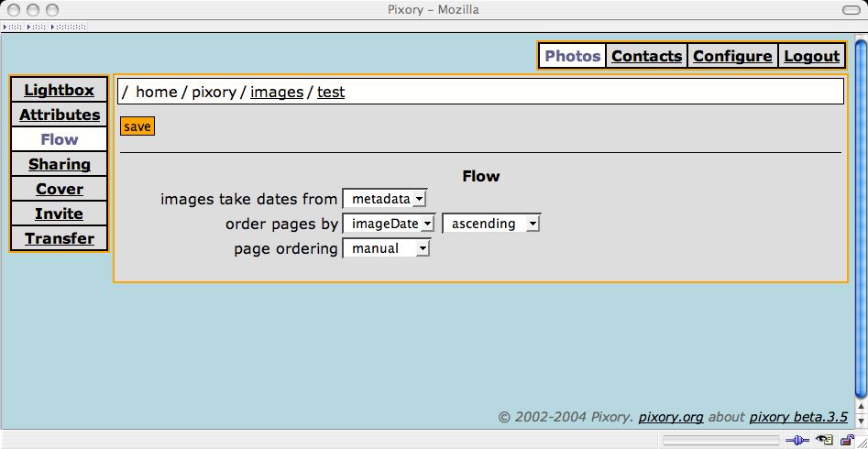
Task: Select Lightbox in the side menu
Action: (60, 90)
